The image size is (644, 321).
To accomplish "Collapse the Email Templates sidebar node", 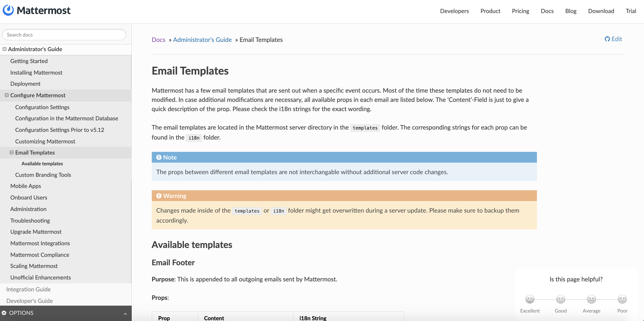I will coord(12,152).
